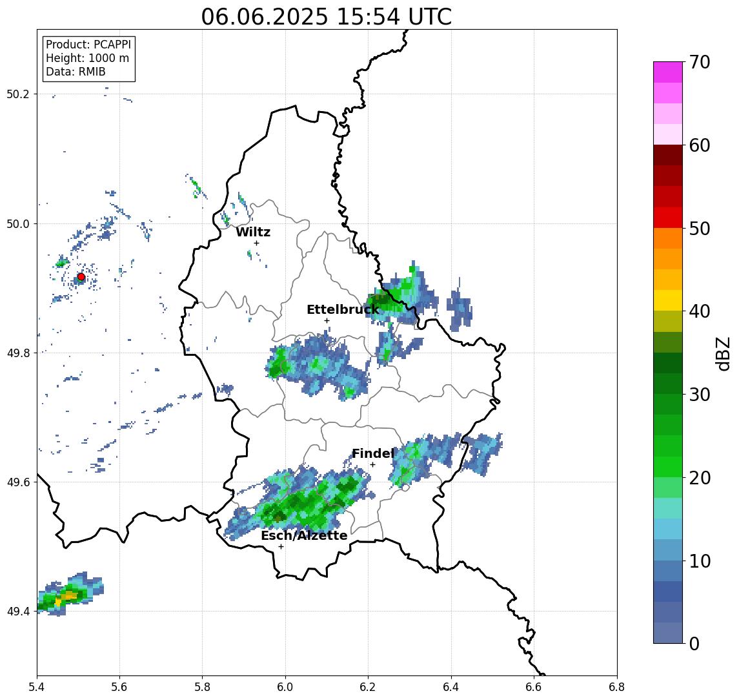This screenshot has width=739, height=700.
Task: Click the title 06.06.2025 15:54 UTC
Action: click(x=327, y=17)
